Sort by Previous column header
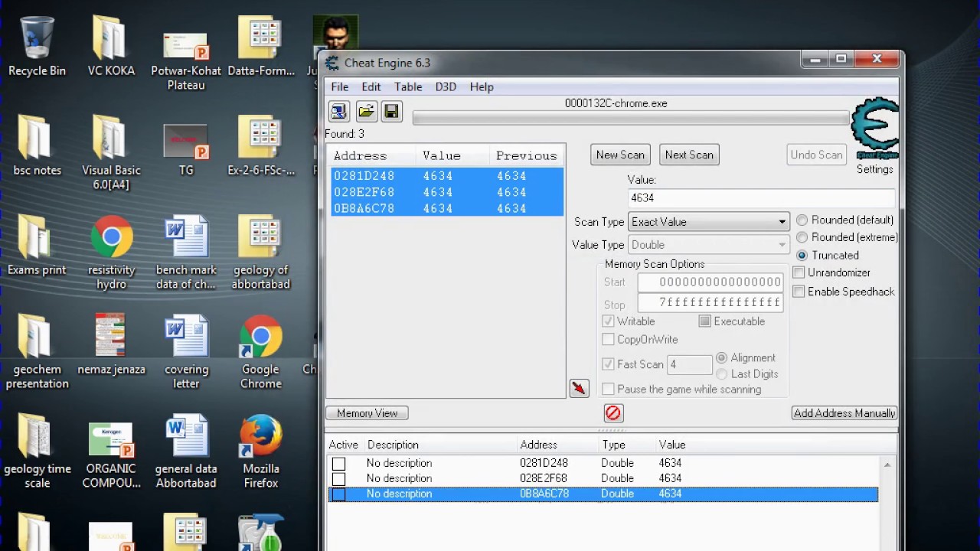The image size is (980, 551). tap(527, 155)
